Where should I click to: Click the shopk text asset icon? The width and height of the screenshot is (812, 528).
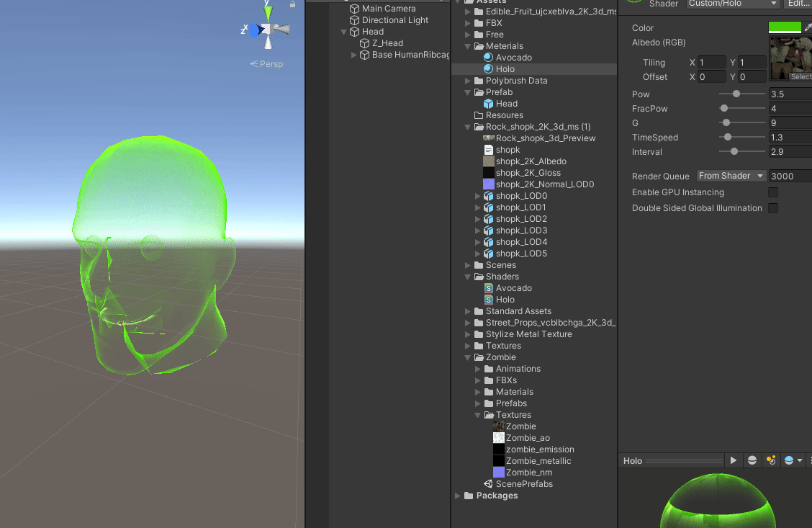coord(488,150)
